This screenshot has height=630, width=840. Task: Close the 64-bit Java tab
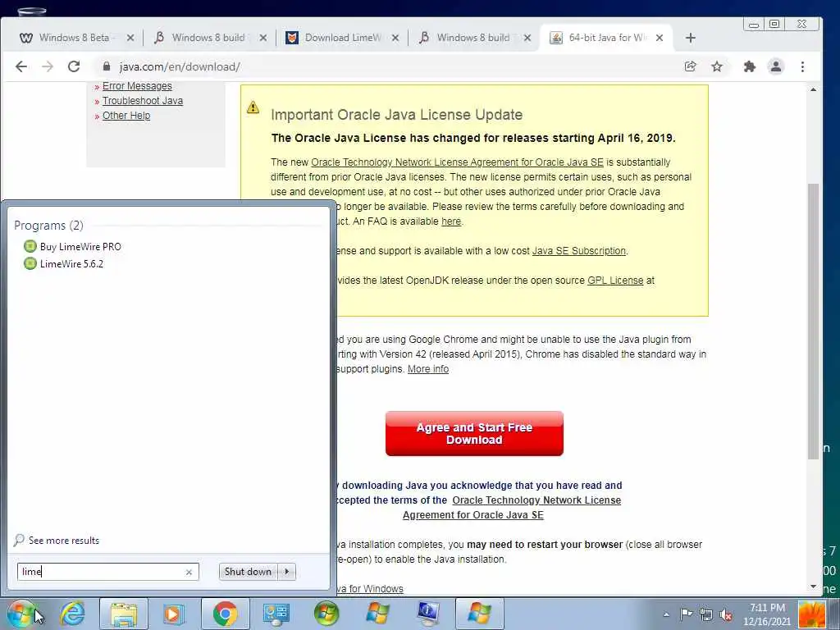pyautogui.click(x=660, y=38)
